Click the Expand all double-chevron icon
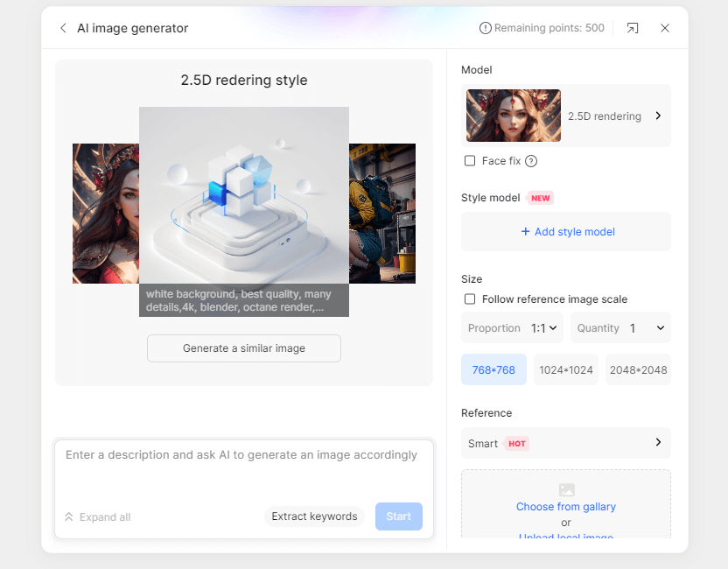Viewport: 728px width, 569px height. coord(69,516)
